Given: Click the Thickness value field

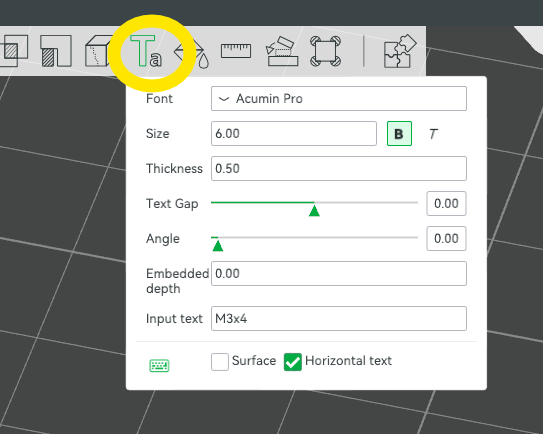Looking at the screenshot, I should click(x=339, y=169).
